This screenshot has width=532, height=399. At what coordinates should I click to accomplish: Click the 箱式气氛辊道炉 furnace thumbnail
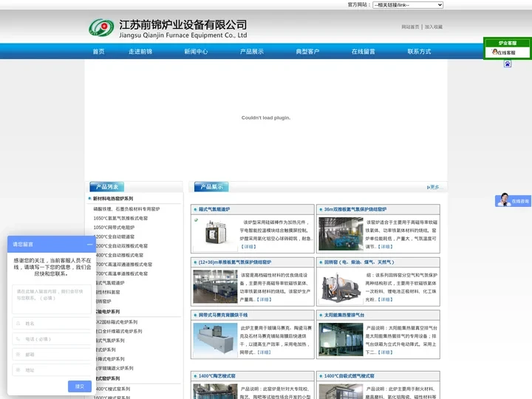[215, 233]
